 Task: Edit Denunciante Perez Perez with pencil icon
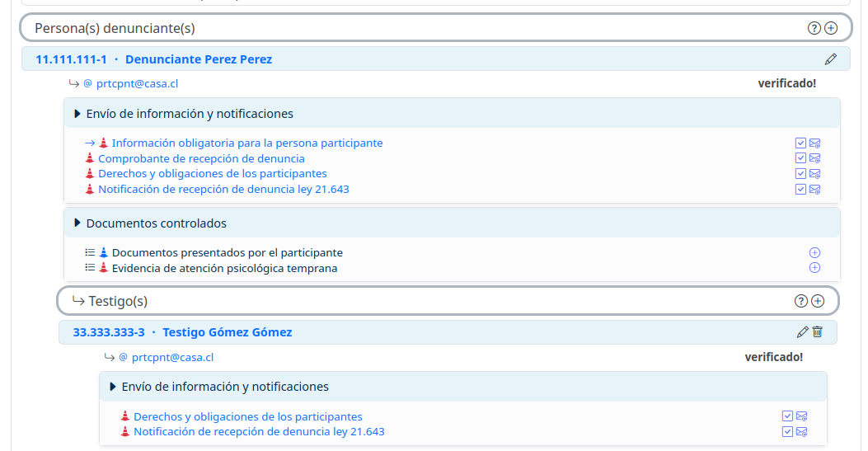pos(830,59)
